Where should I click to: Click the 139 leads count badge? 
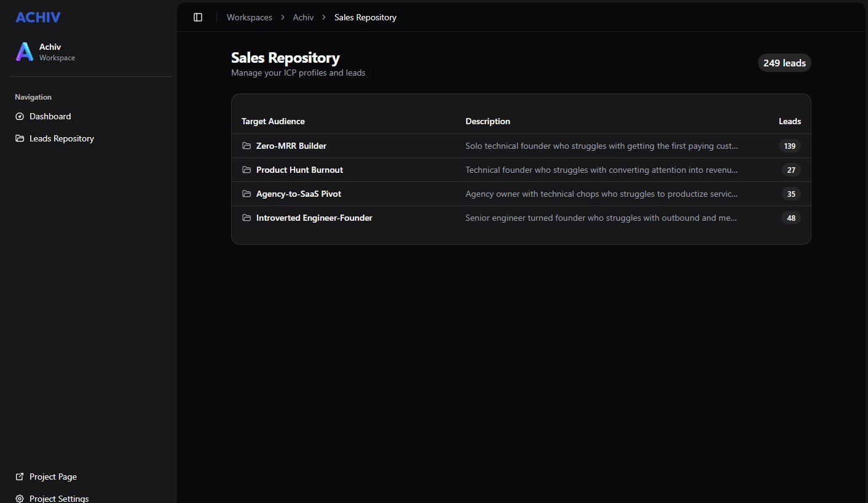pos(789,146)
